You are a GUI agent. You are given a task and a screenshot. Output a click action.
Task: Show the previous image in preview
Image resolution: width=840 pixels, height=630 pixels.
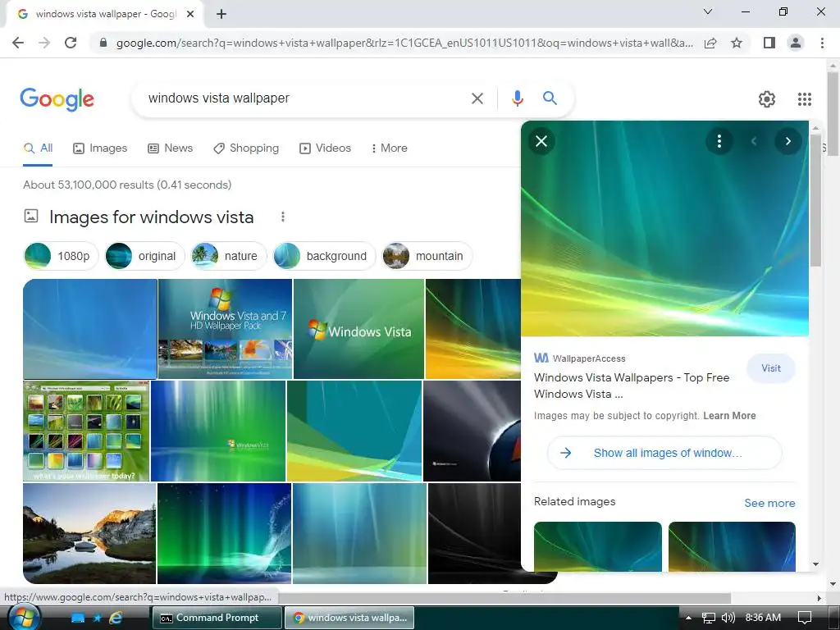(x=754, y=141)
